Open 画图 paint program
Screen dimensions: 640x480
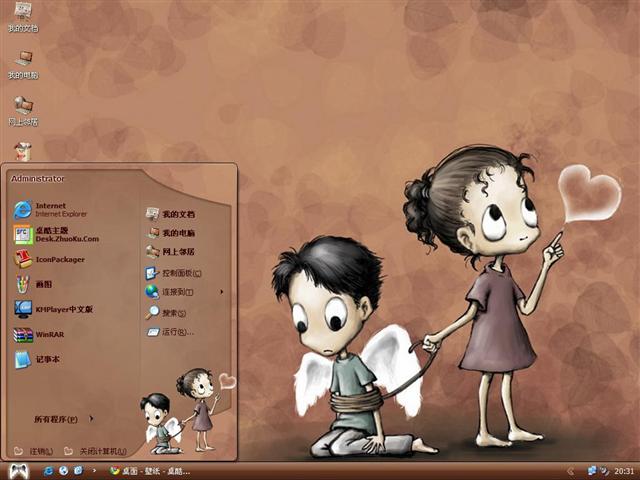click(33, 284)
